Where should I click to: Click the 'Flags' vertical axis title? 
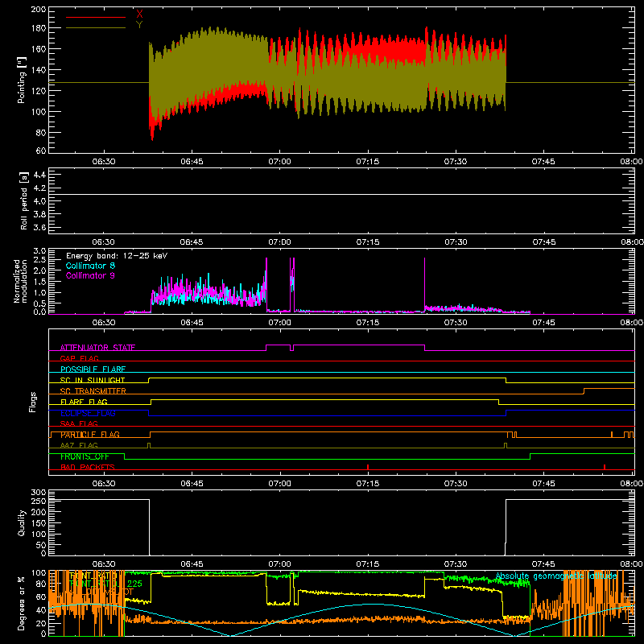point(33,402)
